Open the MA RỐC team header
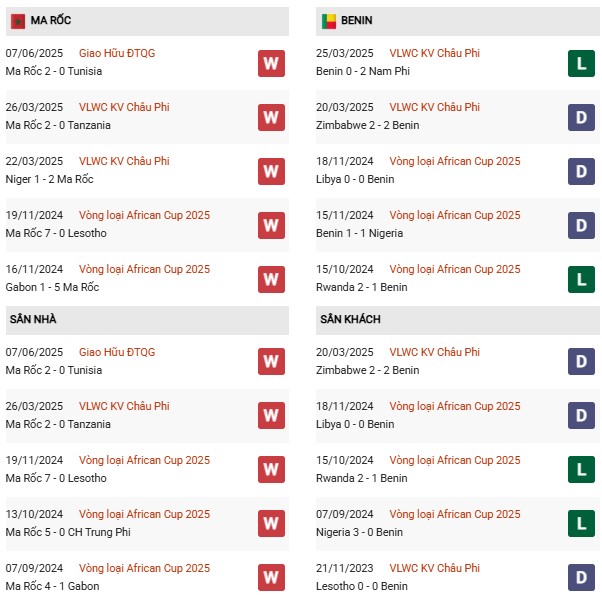 click(147, 21)
